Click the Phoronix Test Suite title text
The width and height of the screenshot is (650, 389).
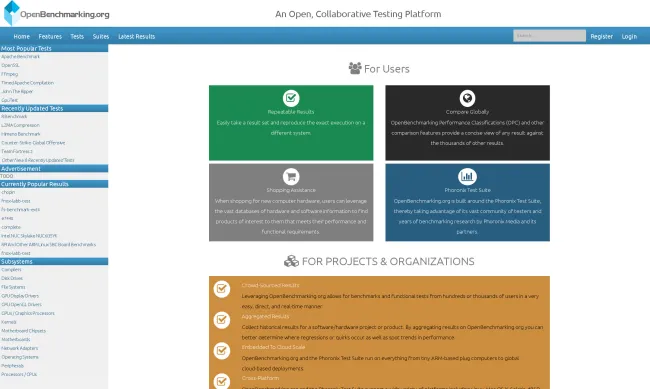(467, 190)
